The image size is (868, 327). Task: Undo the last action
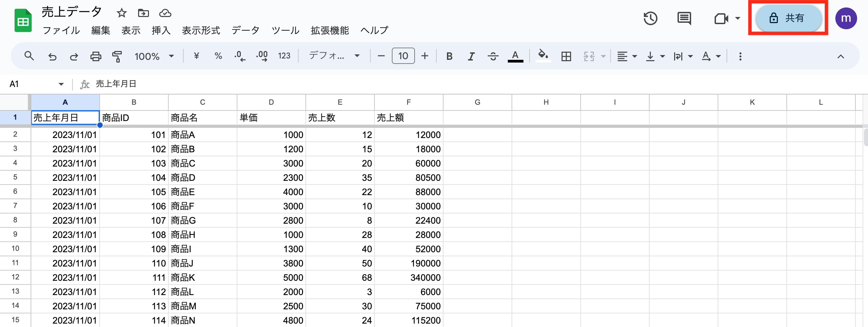tap(52, 56)
